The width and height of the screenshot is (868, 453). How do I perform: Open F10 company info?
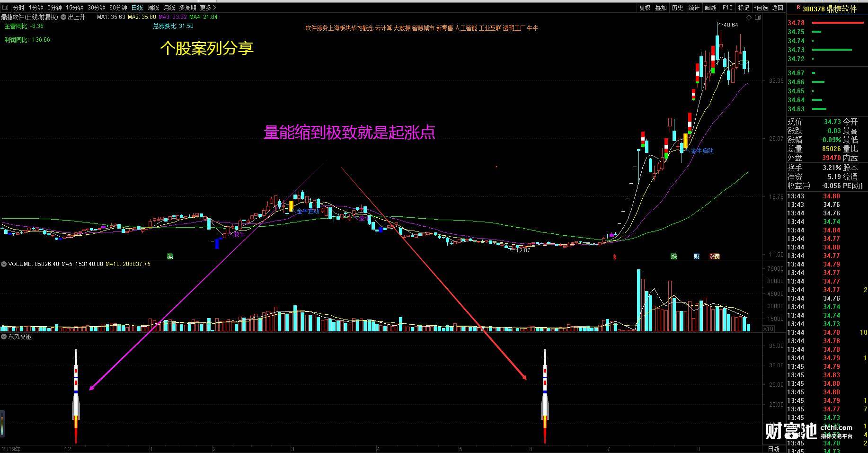coord(727,8)
